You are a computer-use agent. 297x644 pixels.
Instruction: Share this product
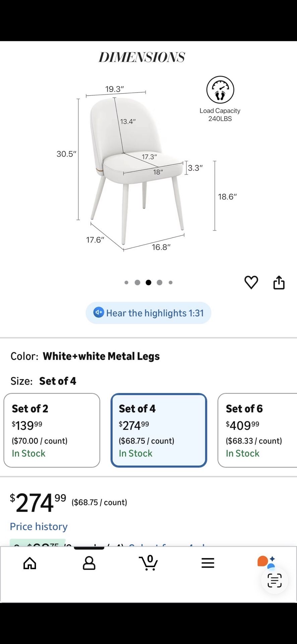click(279, 282)
